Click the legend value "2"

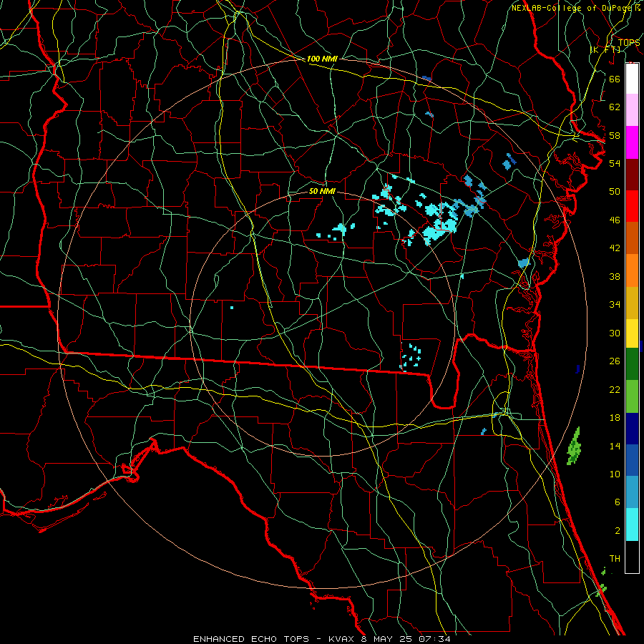[x=617, y=531]
